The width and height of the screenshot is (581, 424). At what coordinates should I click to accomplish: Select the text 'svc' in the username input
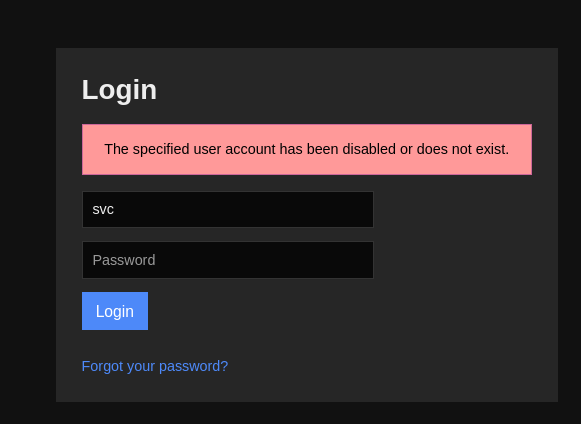point(103,210)
